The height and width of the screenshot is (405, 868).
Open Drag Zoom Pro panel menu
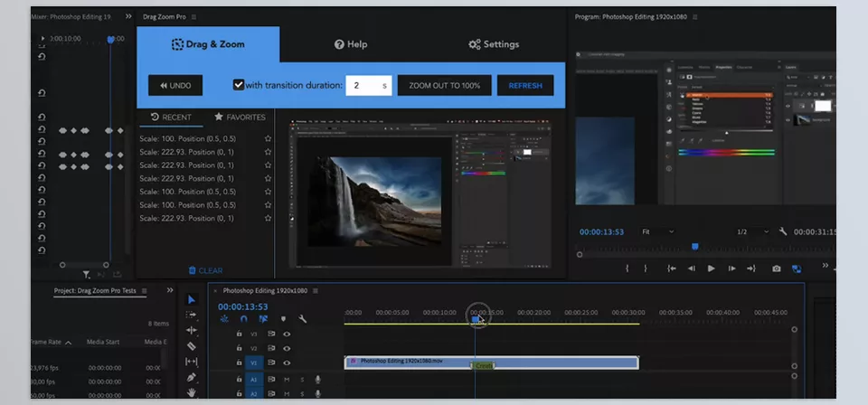193,16
